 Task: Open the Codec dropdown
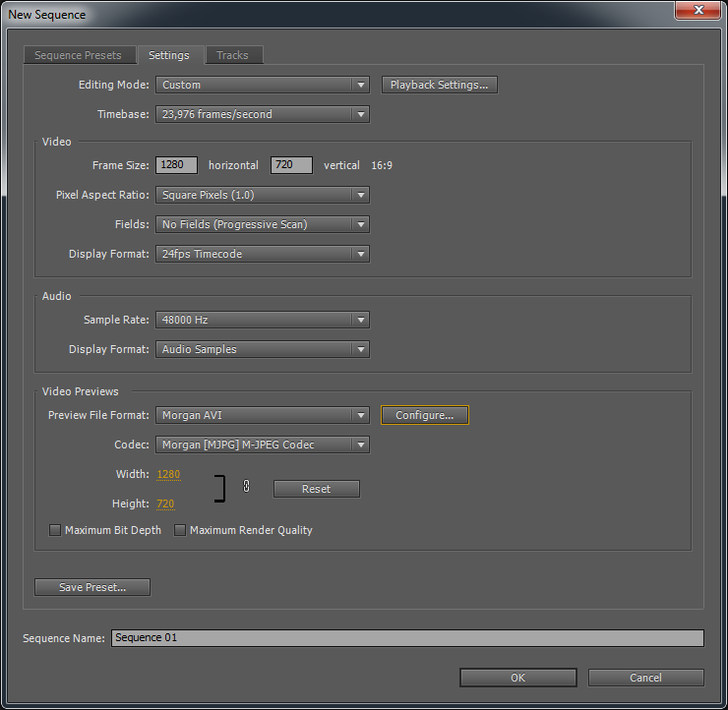click(263, 445)
